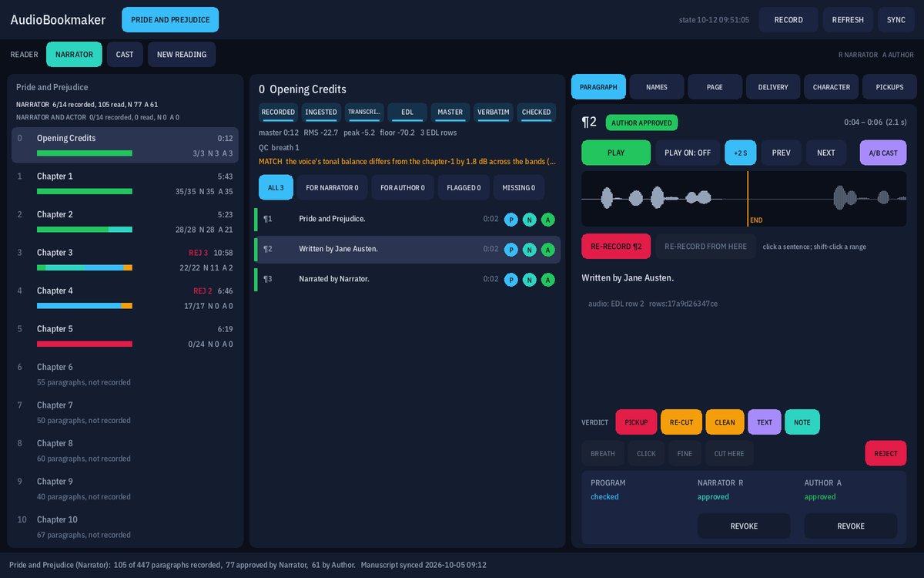924x578 pixels.
Task: Show the ALL 3 paragraph filter
Action: coord(276,187)
